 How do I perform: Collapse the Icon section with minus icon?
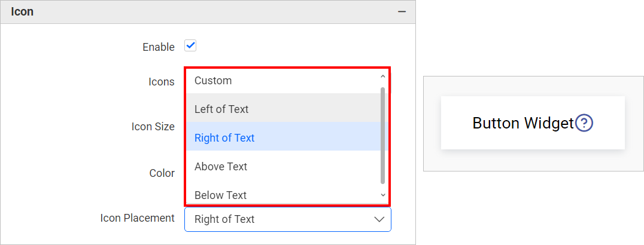[x=402, y=11]
